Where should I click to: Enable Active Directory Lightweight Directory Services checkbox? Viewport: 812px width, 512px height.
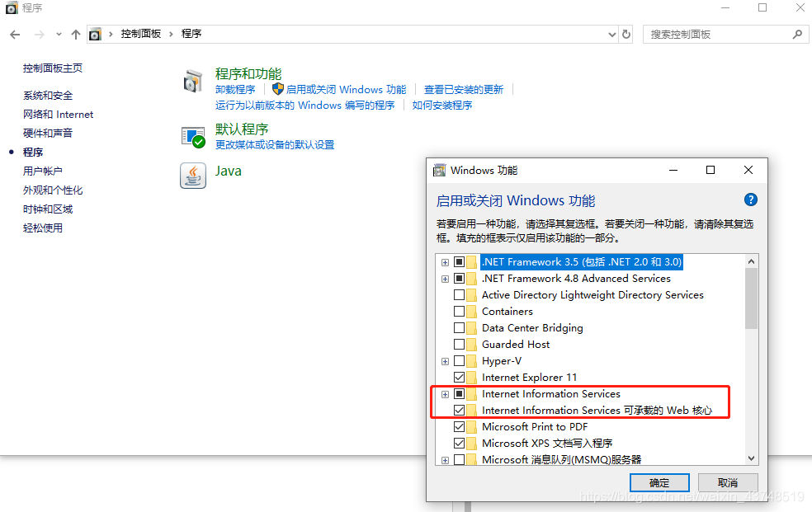click(x=459, y=295)
